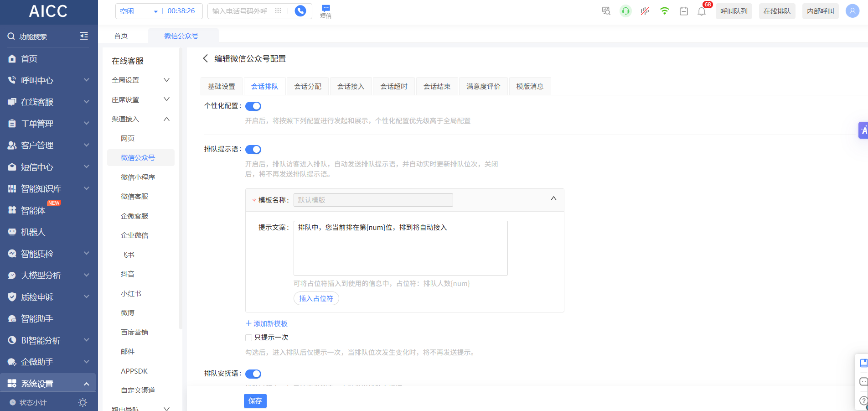Expand 座席设置 section
The height and width of the screenshot is (411, 868).
point(140,99)
